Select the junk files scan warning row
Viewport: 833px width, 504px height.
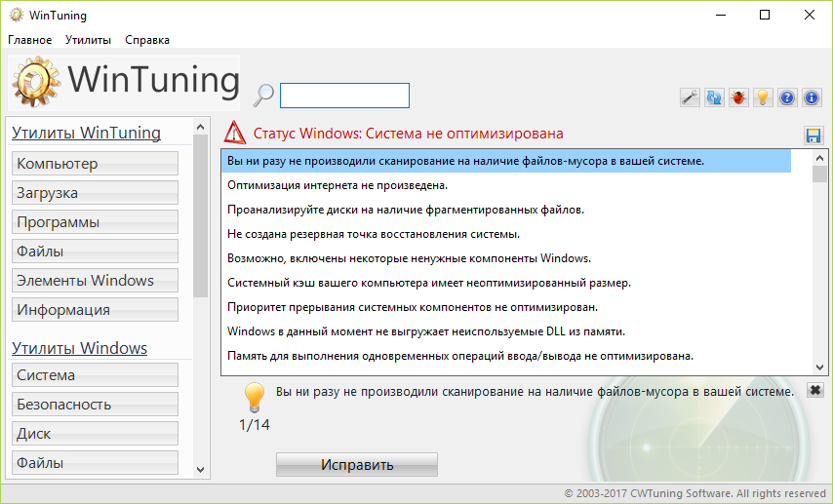point(505,161)
